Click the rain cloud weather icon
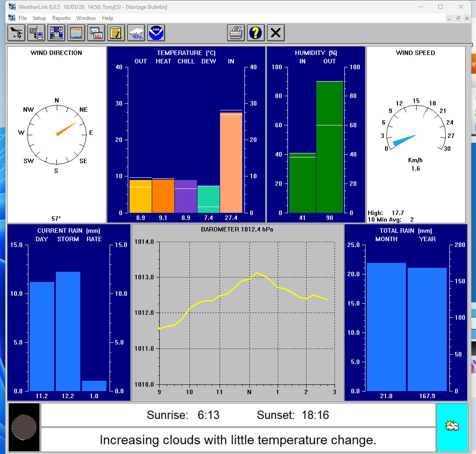The width and height of the screenshot is (476, 454). click(136, 33)
